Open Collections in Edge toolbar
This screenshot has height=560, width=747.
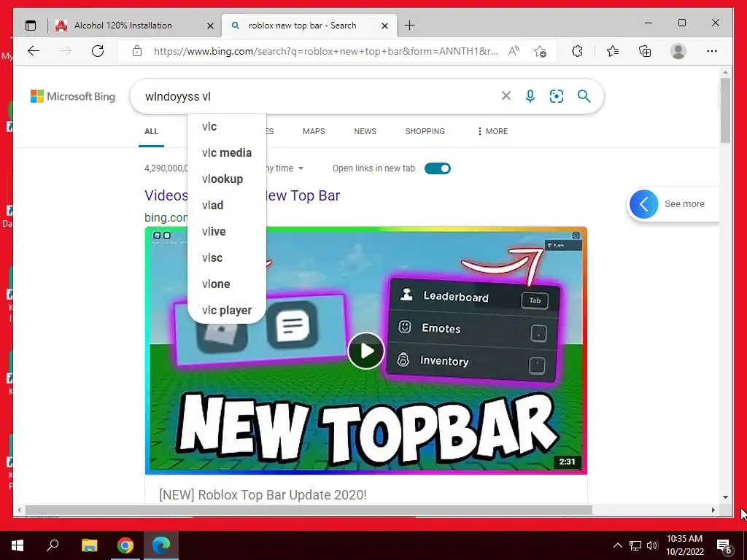pos(645,51)
